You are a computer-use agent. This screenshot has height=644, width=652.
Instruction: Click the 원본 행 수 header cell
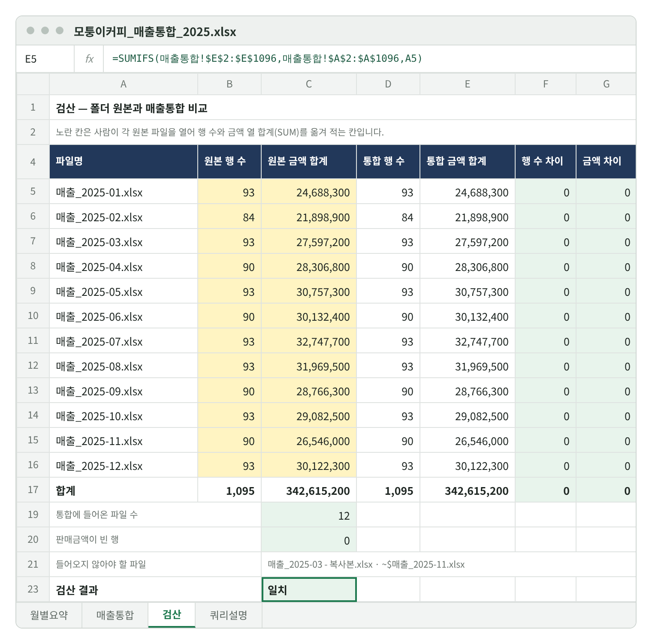coord(229,162)
